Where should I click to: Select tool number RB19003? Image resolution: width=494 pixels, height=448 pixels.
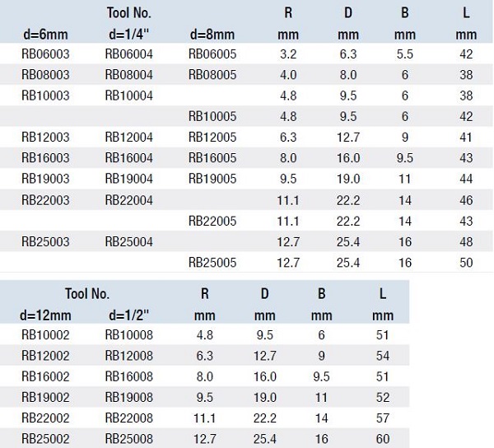pos(45,178)
